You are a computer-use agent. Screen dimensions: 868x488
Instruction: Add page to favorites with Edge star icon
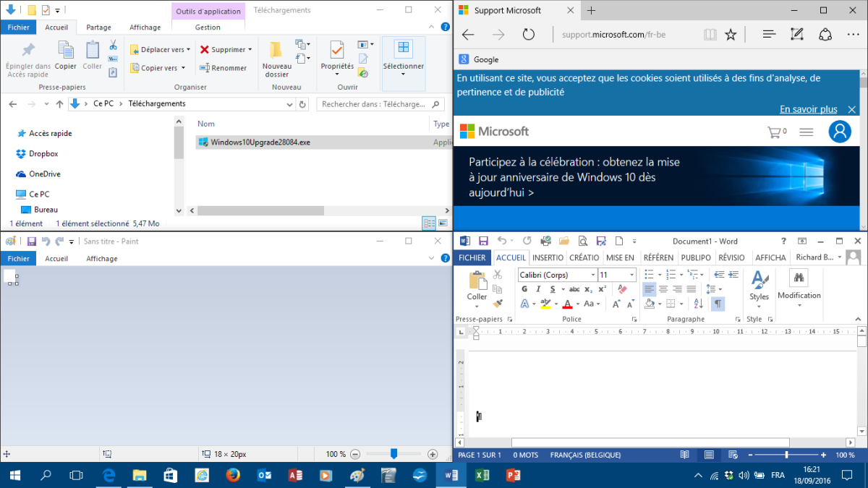click(x=731, y=34)
